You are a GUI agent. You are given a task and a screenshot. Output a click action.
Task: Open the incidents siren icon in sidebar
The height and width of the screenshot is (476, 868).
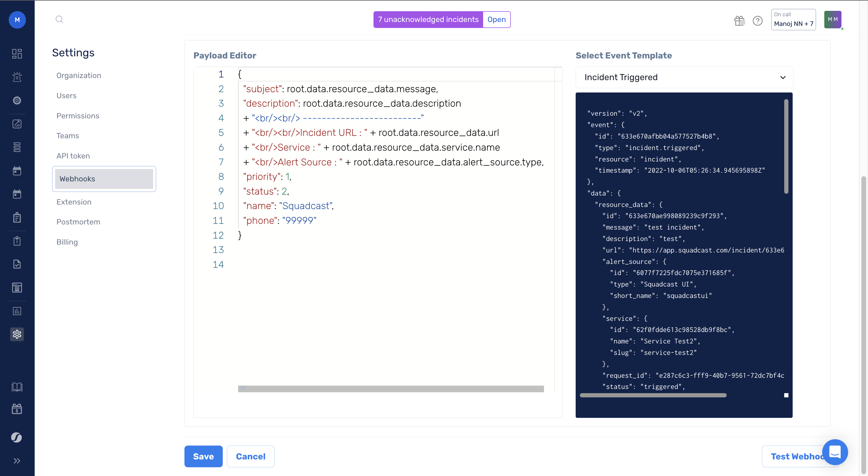(x=17, y=77)
